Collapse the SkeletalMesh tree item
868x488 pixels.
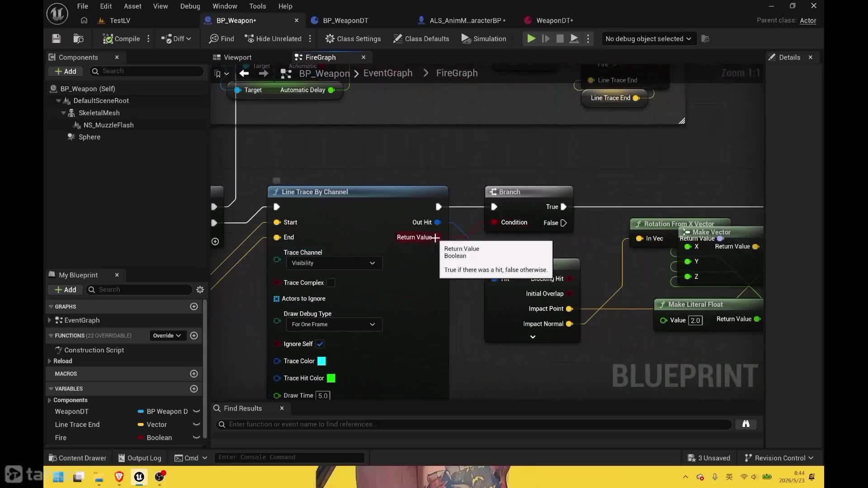tap(63, 113)
